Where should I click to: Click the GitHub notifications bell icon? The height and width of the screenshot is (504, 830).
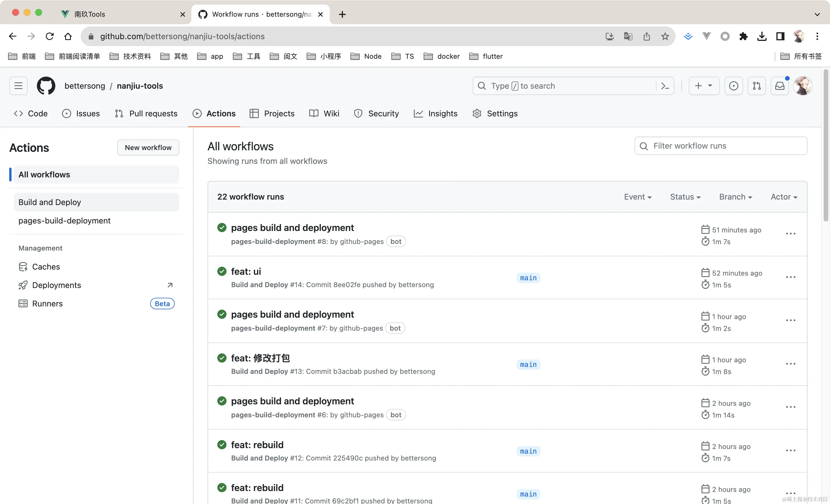[780, 86]
